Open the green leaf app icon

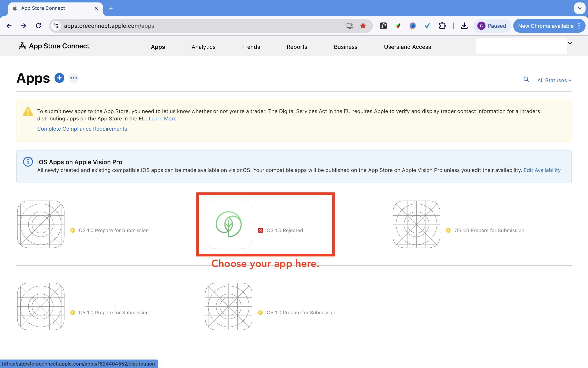tap(228, 224)
